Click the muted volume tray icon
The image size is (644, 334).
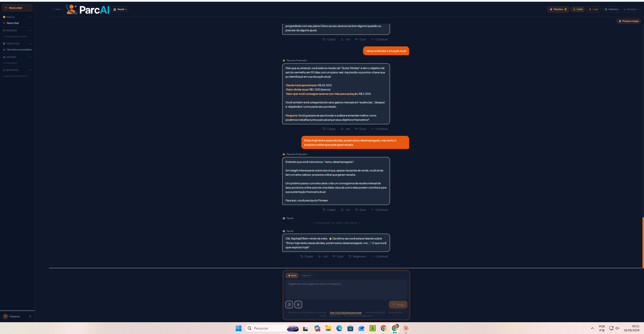click(x=617, y=328)
